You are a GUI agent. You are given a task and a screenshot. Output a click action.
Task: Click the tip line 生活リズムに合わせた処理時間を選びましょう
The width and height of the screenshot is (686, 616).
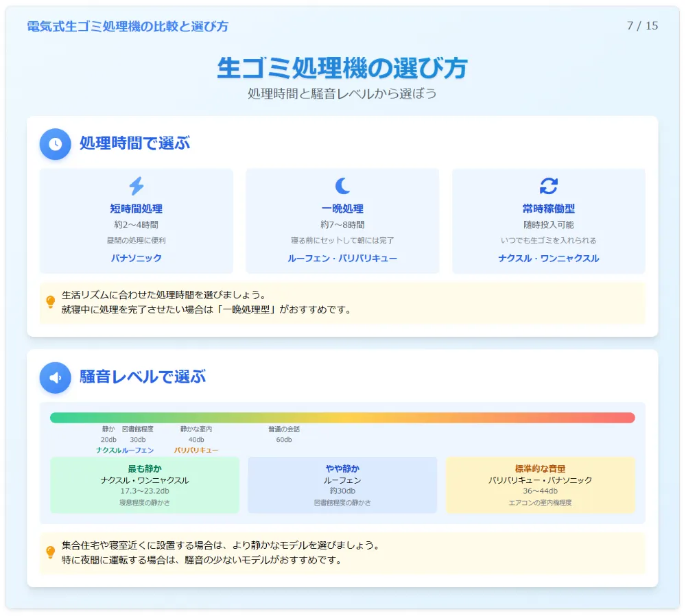tap(164, 295)
